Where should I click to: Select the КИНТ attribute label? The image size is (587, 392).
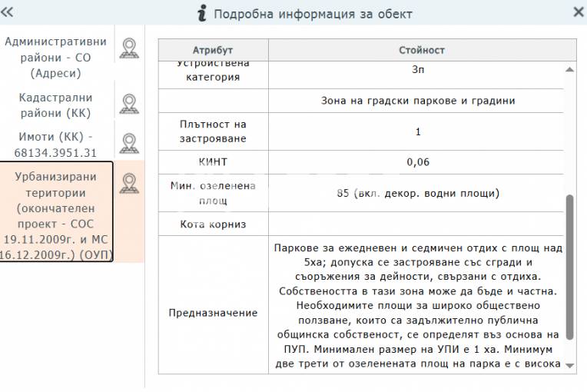click(213, 162)
